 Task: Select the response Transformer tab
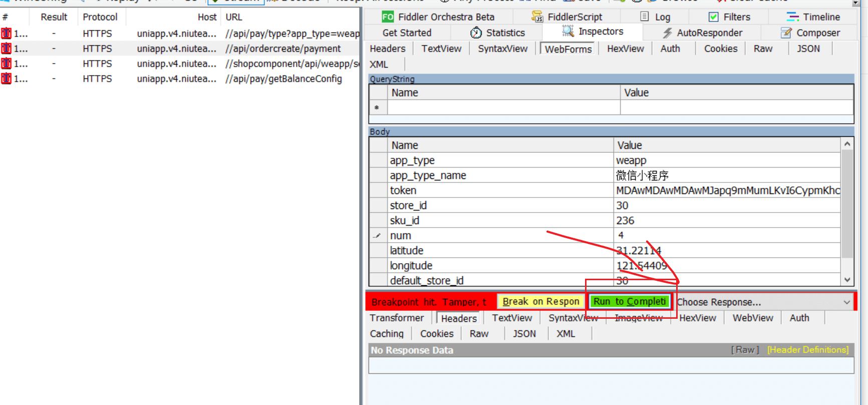(x=397, y=318)
